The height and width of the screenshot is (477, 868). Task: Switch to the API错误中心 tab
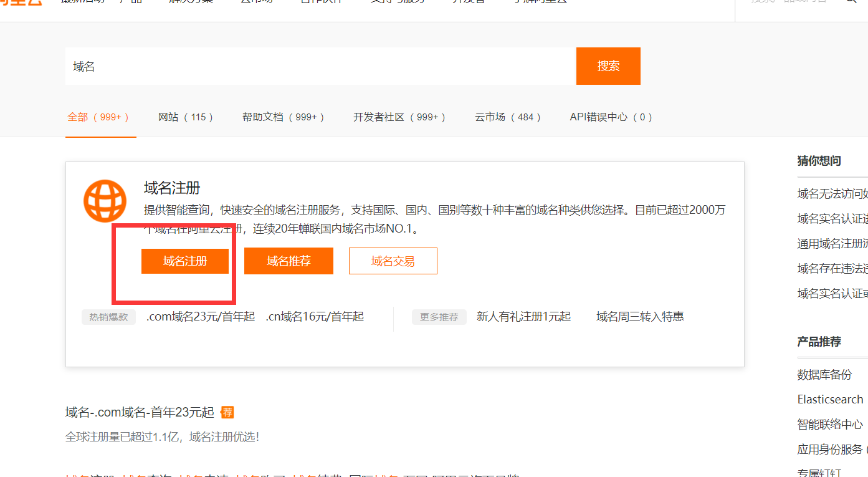611,117
